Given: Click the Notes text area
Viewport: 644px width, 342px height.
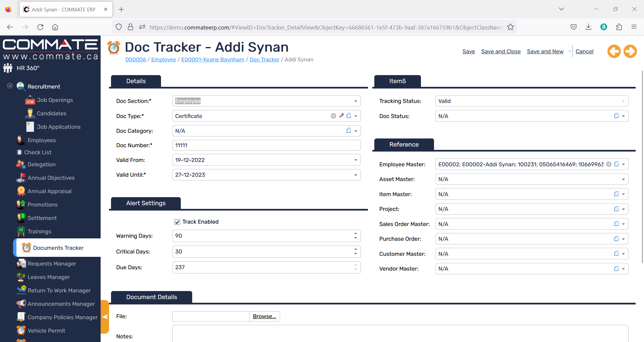Looking at the screenshot, I should coord(400,334).
